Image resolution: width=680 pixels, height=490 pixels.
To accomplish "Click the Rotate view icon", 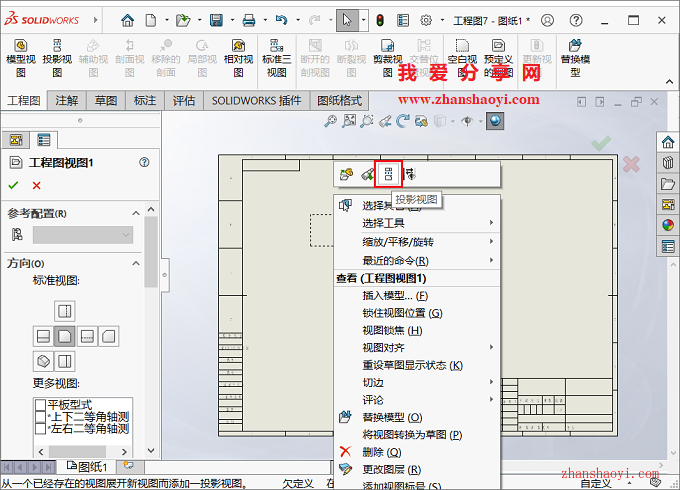I will click(x=403, y=121).
